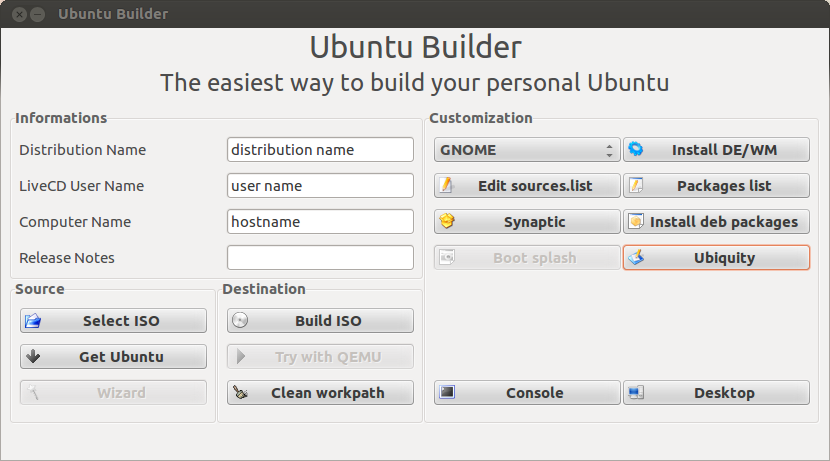Open the GNOME desktop environment dropdown
830x461 pixels.
(x=527, y=150)
